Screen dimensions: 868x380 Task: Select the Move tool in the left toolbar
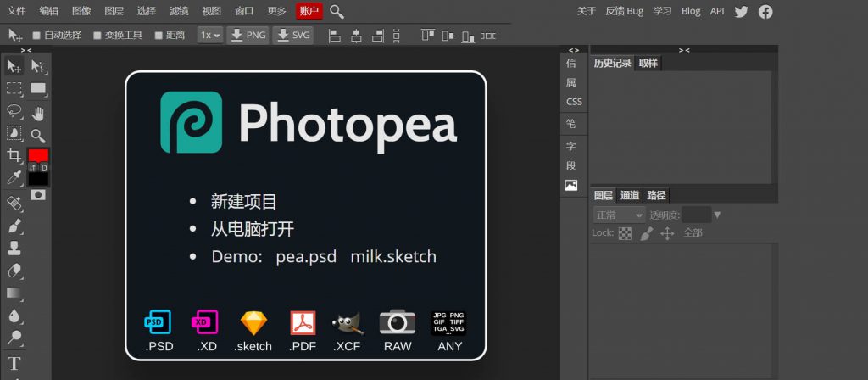pyautogui.click(x=14, y=67)
